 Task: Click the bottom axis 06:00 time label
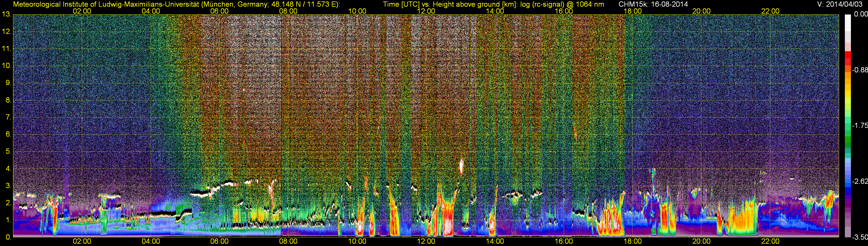click(x=219, y=241)
